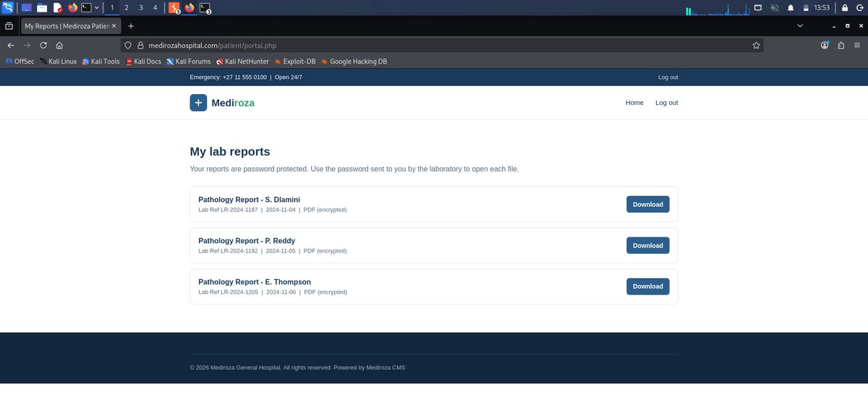868x403 pixels.
Task: Open the Kali Linux bookmark
Action: point(59,61)
